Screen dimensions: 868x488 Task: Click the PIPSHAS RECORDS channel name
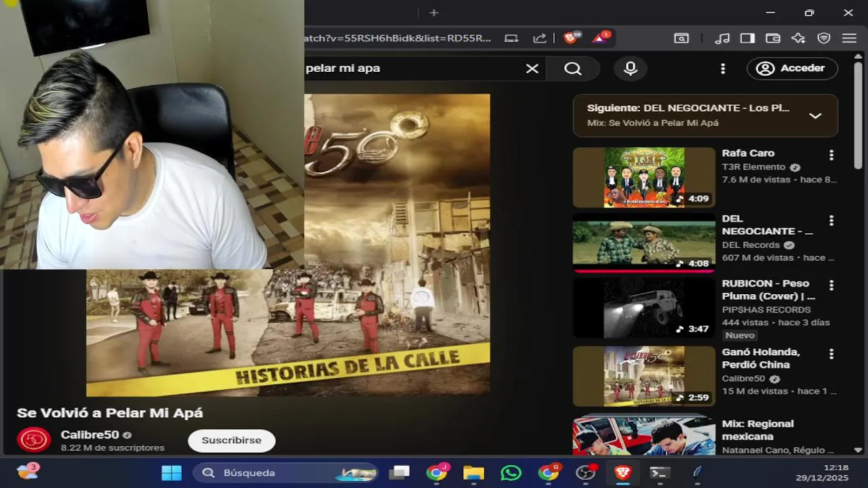(x=766, y=310)
